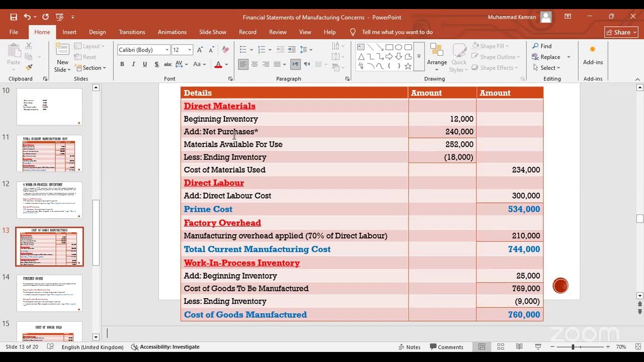Toggle italic formatting
This screenshot has width=644, height=362.
pyautogui.click(x=133, y=64)
